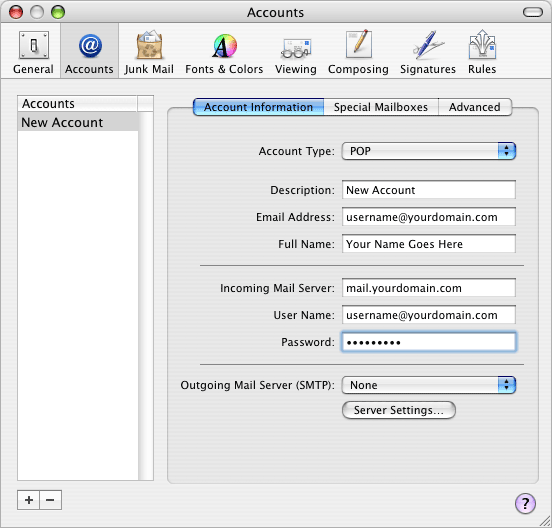Open Junk Mail preferences

pos(149,52)
